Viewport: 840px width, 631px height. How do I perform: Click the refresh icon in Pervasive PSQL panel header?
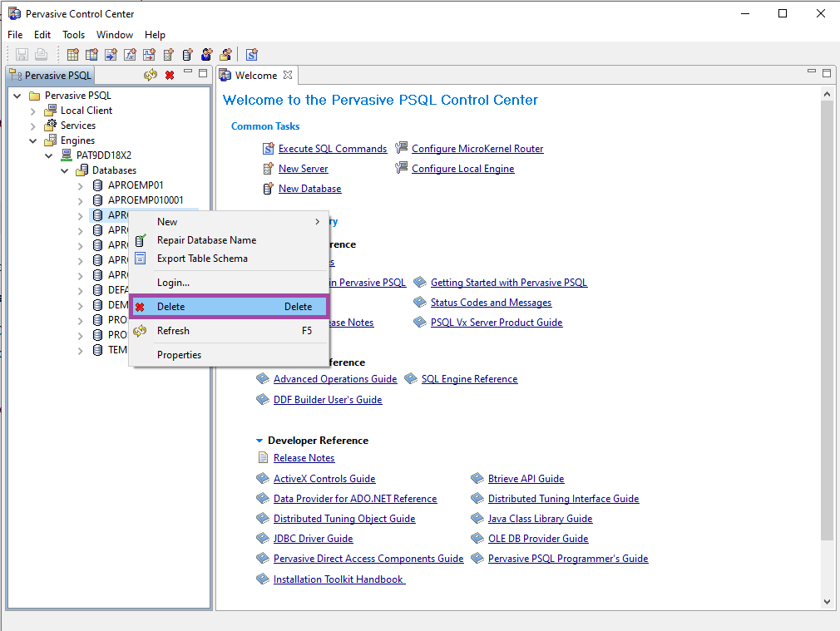click(151, 75)
